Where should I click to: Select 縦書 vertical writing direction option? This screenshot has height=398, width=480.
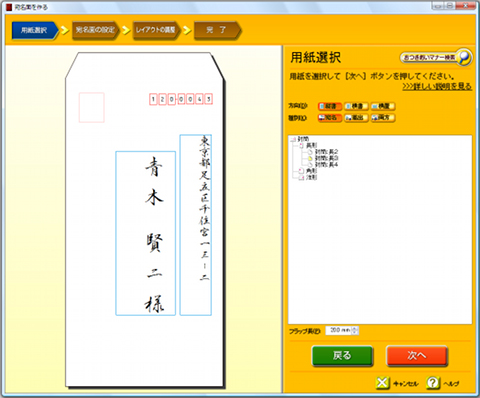(330, 106)
